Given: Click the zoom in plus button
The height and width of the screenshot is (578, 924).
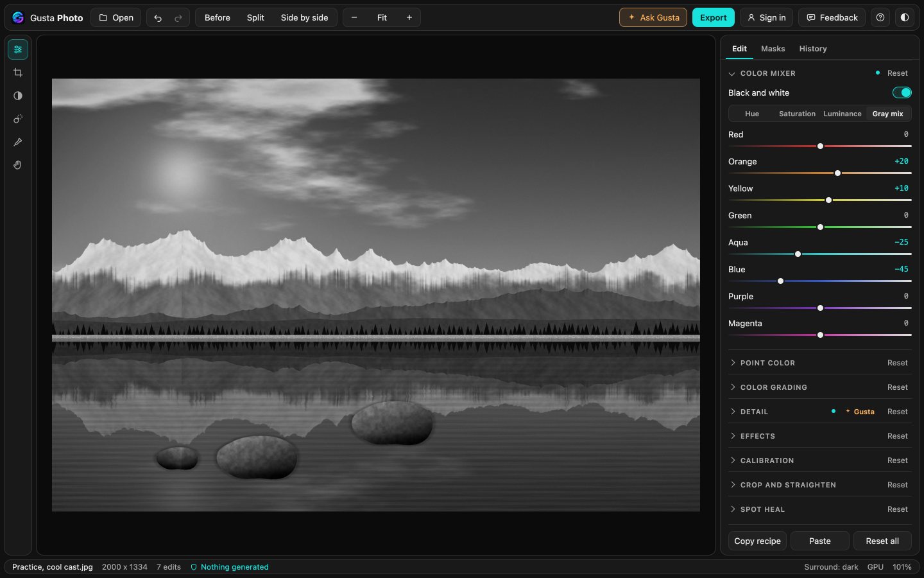Looking at the screenshot, I should [x=409, y=17].
